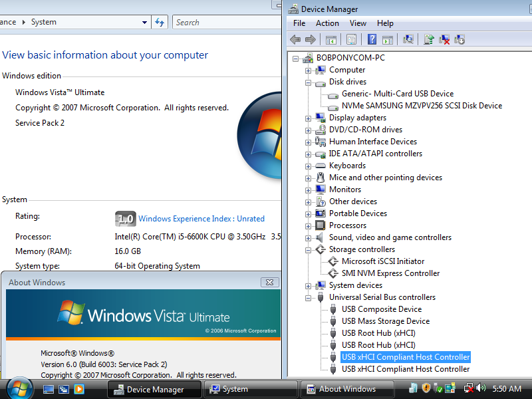Click the first tray icon left of the security shield
Image resolution: width=532 pixels, height=399 pixels.
(413, 388)
